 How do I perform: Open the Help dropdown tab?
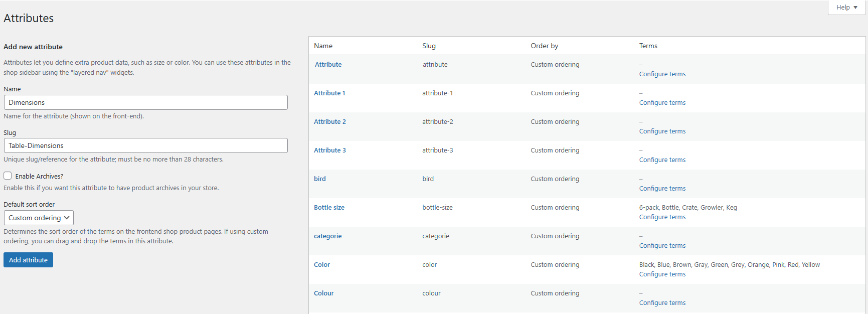coord(846,8)
